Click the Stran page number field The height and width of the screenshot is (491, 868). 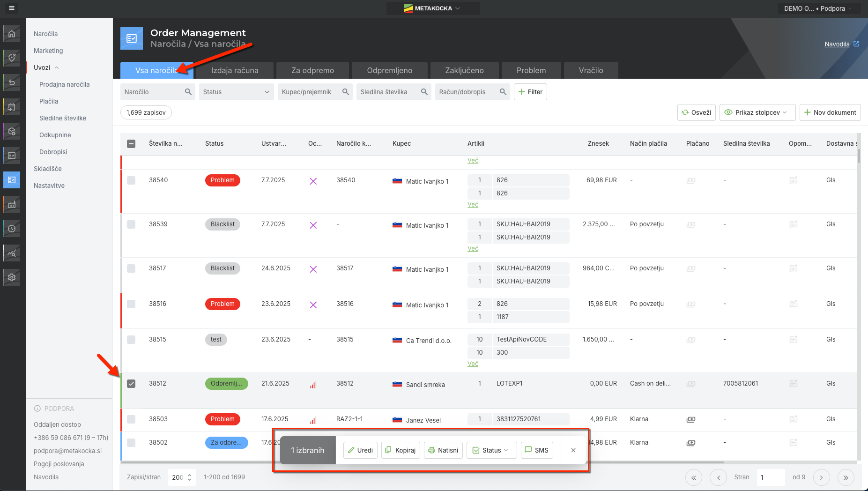coord(770,477)
